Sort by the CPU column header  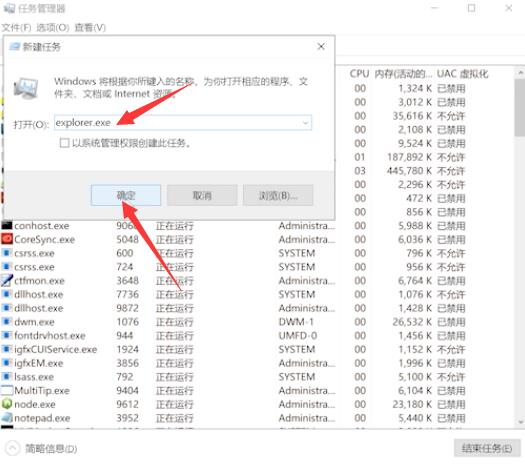click(x=359, y=74)
